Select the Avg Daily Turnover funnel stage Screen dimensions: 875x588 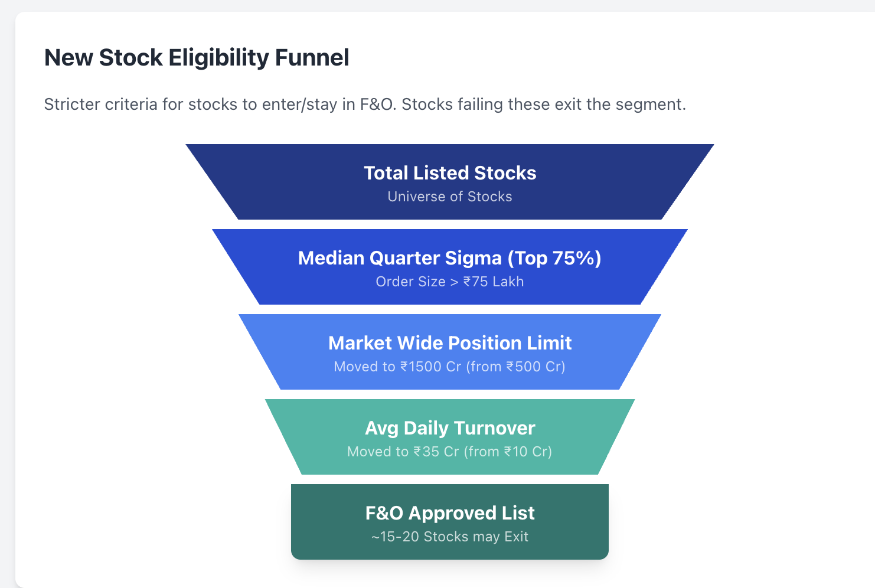pos(450,437)
